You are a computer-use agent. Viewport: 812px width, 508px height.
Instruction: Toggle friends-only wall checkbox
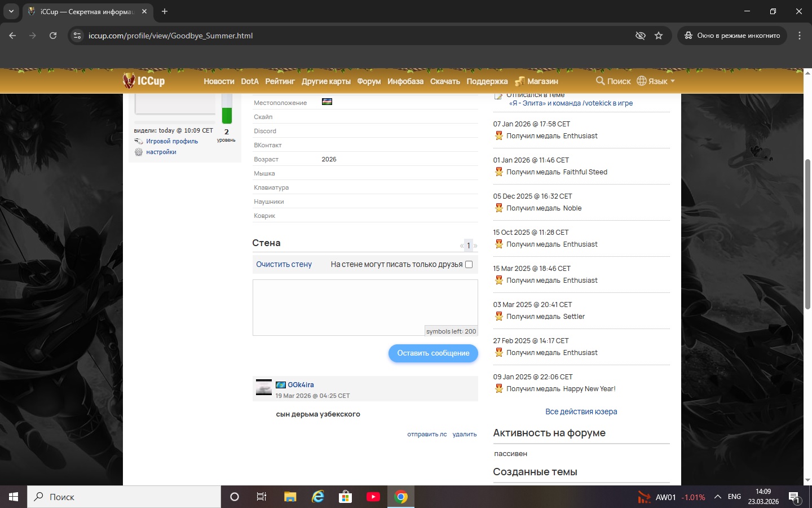click(469, 264)
